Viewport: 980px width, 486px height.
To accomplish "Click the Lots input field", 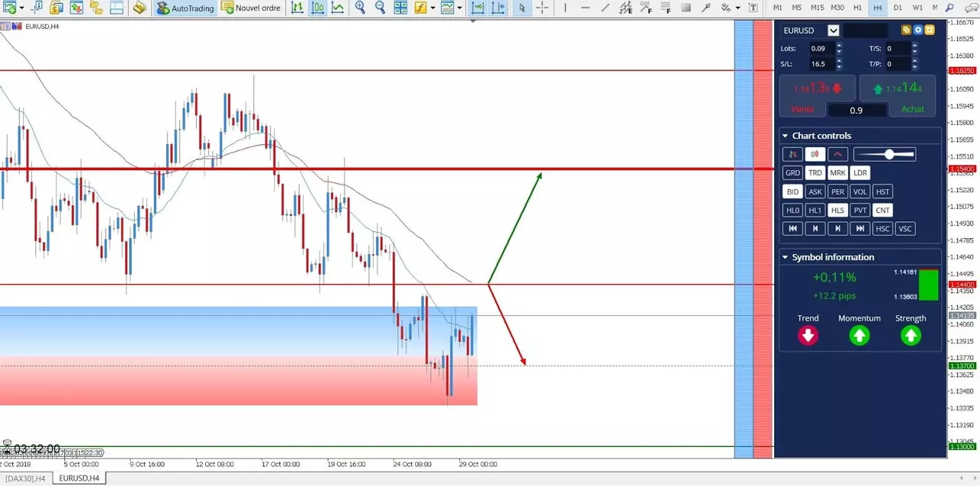I will point(822,48).
